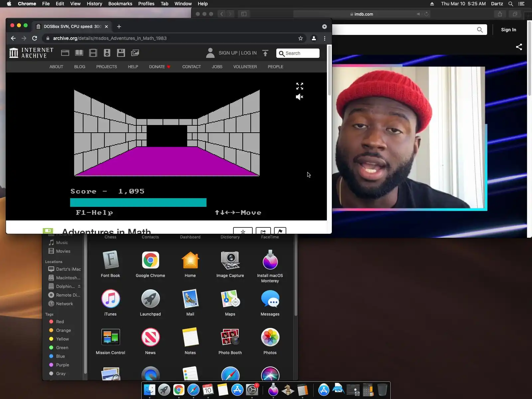The height and width of the screenshot is (399, 532).
Task: Open the Chrome tab search dropdown
Action: point(325,27)
